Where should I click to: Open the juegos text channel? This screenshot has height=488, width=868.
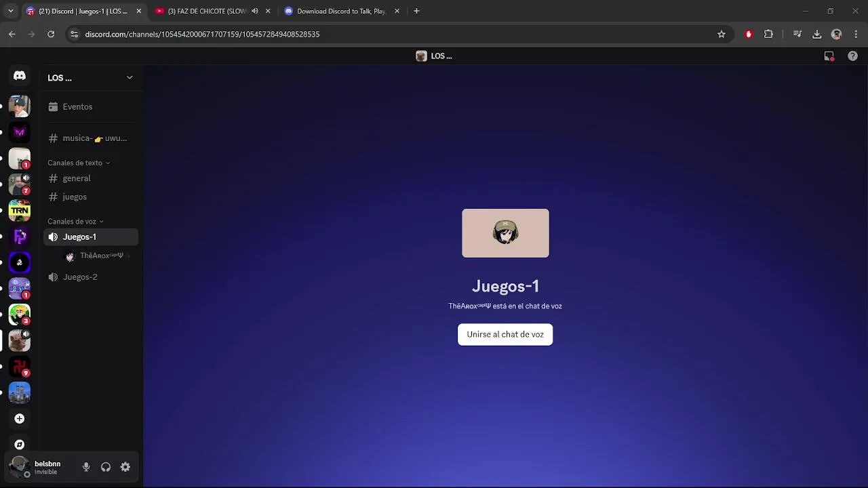(91, 197)
